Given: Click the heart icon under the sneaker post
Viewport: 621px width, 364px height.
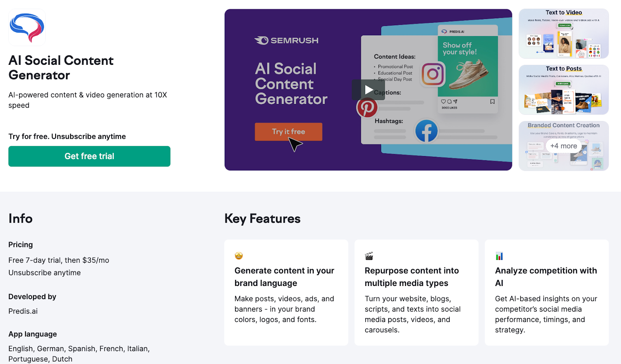Looking at the screenshot, I should (x=443, y=102).
